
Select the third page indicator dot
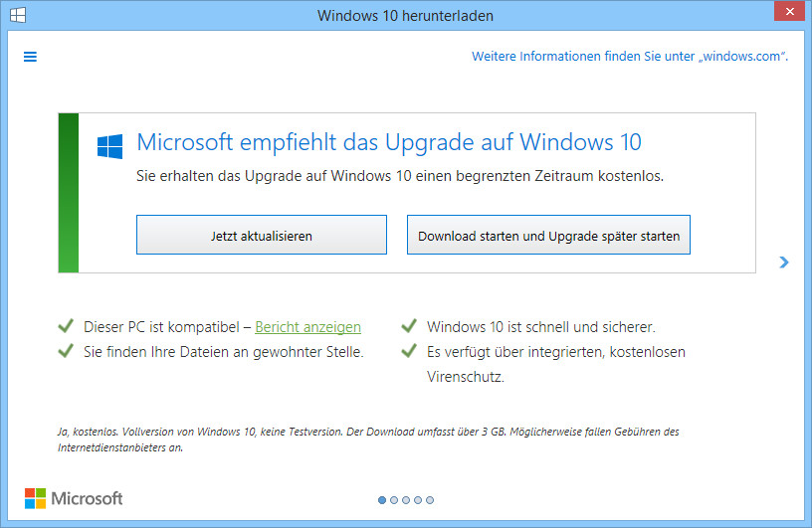click(x=406, y=500)
